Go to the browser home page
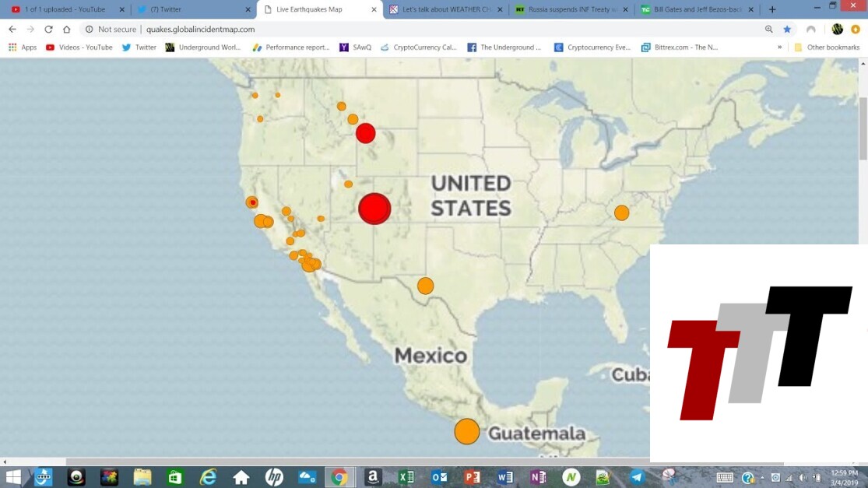Screen dimensions: 868x488 (67, 29)
